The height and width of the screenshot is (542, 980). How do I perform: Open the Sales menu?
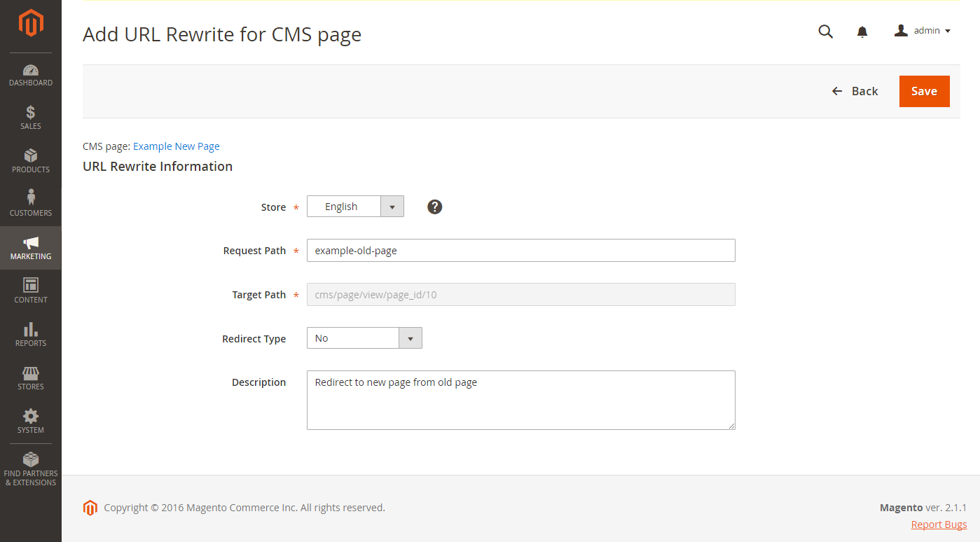point(31,118)
